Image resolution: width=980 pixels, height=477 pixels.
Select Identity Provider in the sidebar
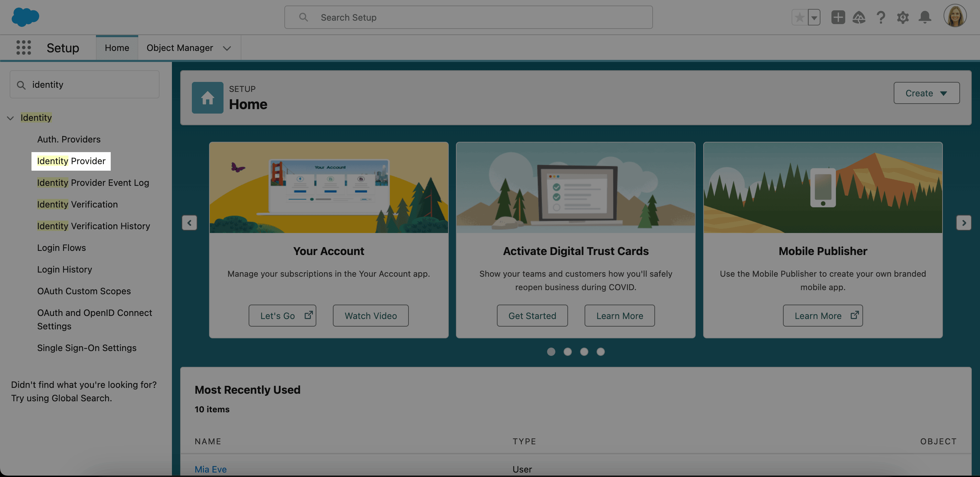click(71, 161)
